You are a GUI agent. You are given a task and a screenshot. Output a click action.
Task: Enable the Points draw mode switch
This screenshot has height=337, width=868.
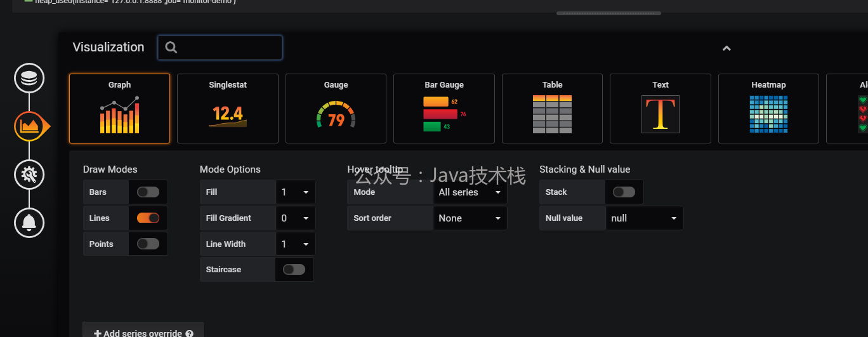(x=148, y=244)
